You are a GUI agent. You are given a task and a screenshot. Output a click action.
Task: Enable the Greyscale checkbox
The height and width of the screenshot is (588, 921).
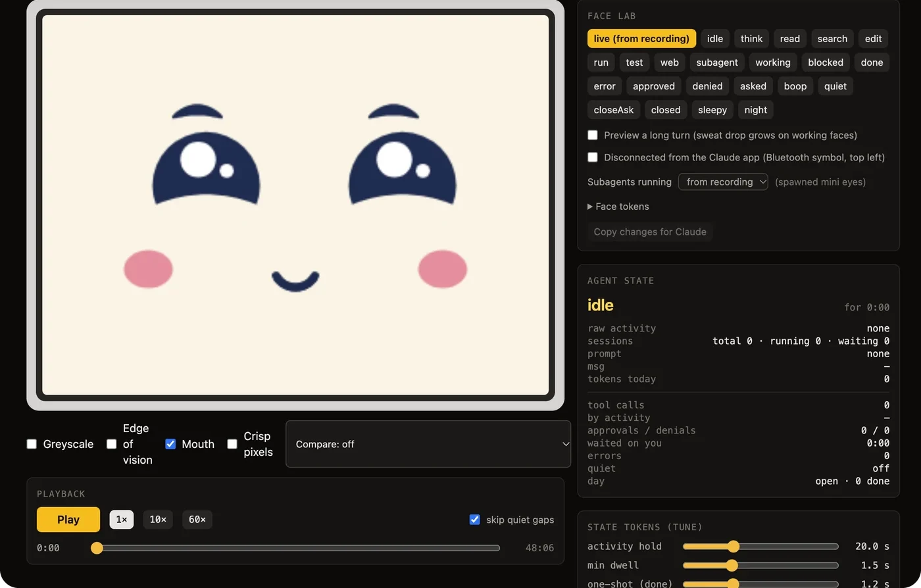pyautogui.click(x=32, y=444)
